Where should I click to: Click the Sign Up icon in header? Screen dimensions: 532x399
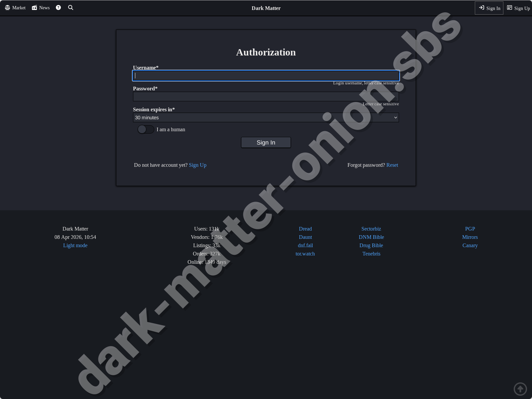(509, 8)
